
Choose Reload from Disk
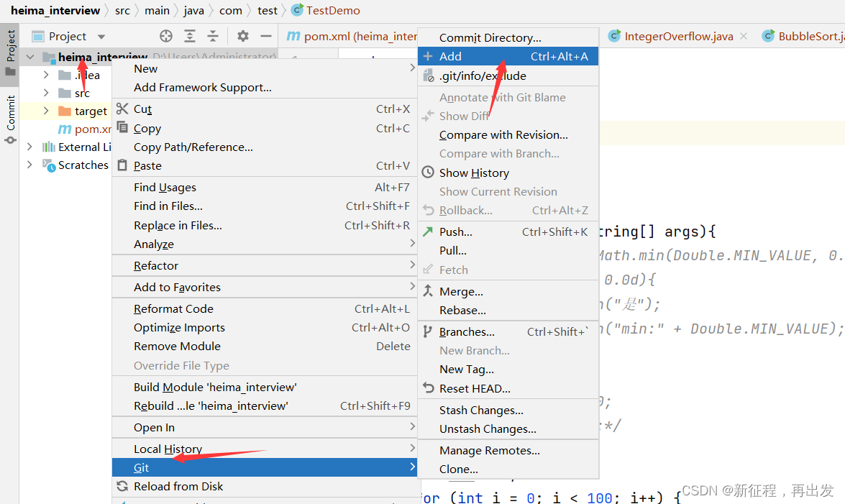(265, 486)
